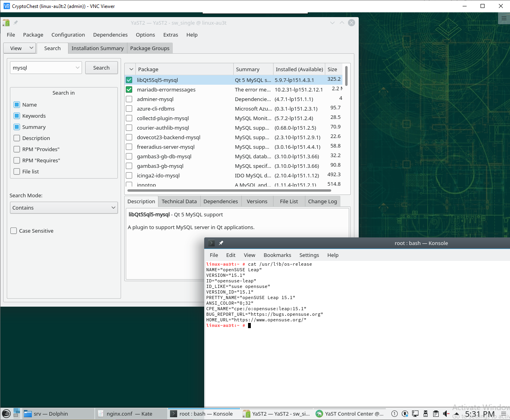The image size is (510, 420).
Task: Toggle the mariadb-errormessages package checkbox
Action: pos(129,89)
